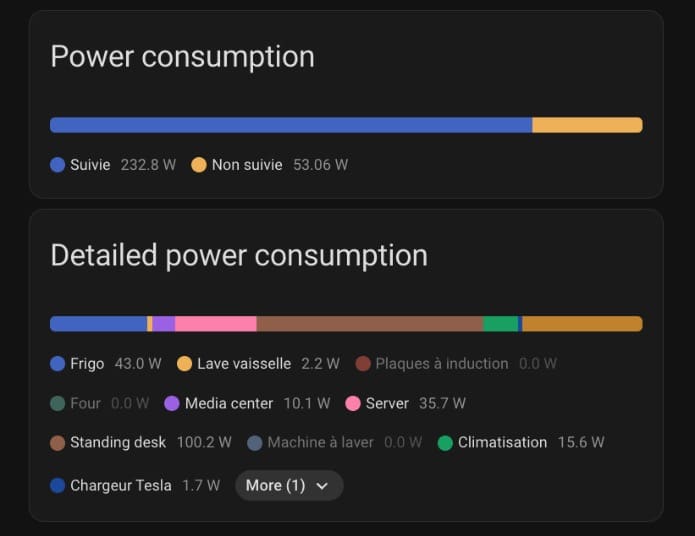Screen dimensions: 695x536
Task: Click the chevron in More button
Action: click(x=322, y=486)
